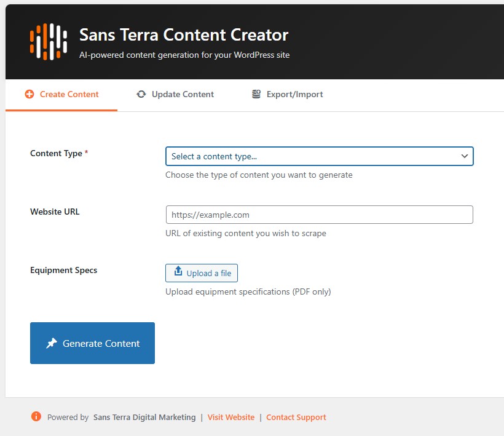Open the Export/Import tab
Image resolution: width=504 pixels, height=436 pixels.
287,94
